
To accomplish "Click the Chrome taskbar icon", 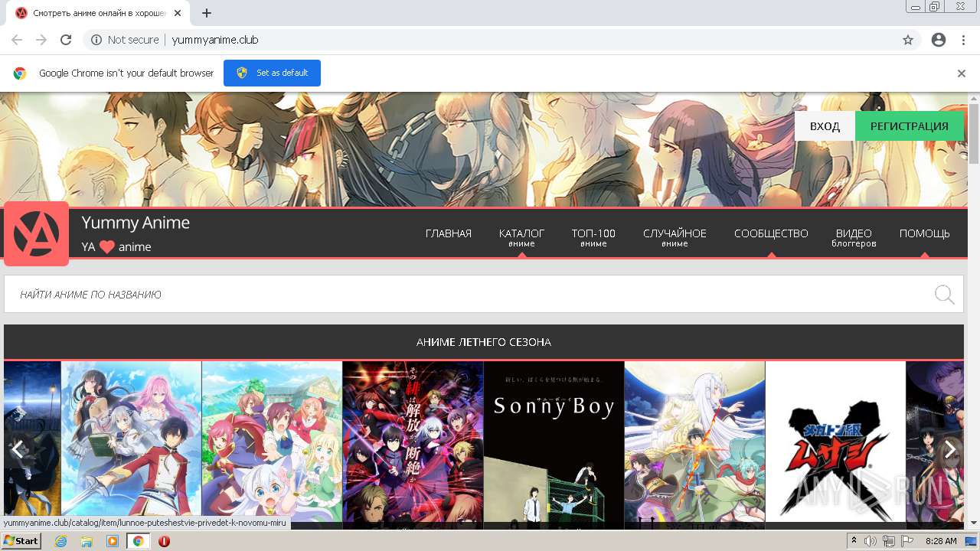I will pos(138,541).
